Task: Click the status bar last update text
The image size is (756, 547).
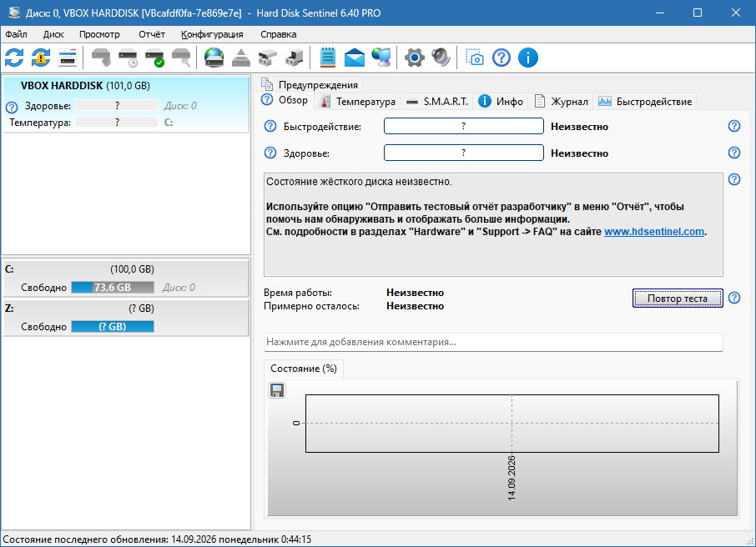Action: (157, 539)
